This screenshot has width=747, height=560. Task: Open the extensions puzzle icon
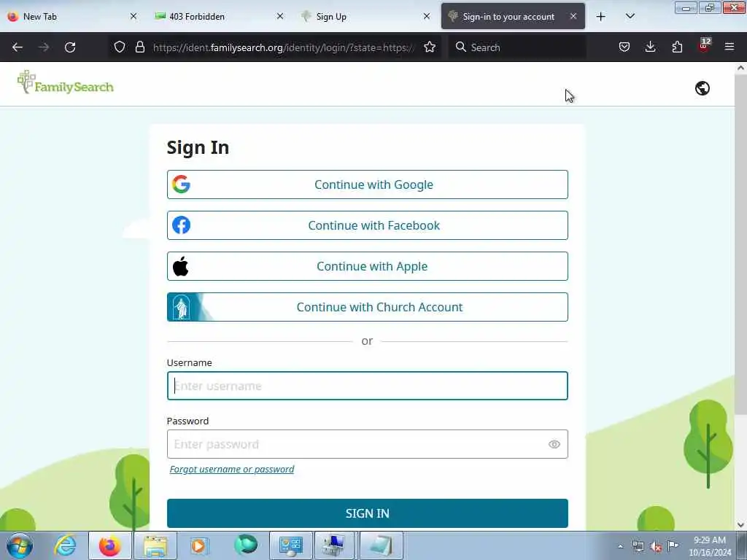pyautogui.click(x=677, y=47)
